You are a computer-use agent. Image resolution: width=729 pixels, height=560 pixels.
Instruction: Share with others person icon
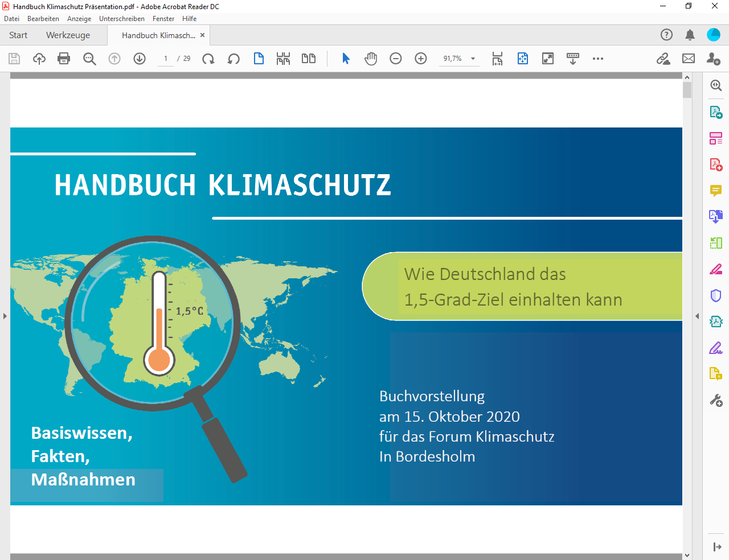click(713, 59)
